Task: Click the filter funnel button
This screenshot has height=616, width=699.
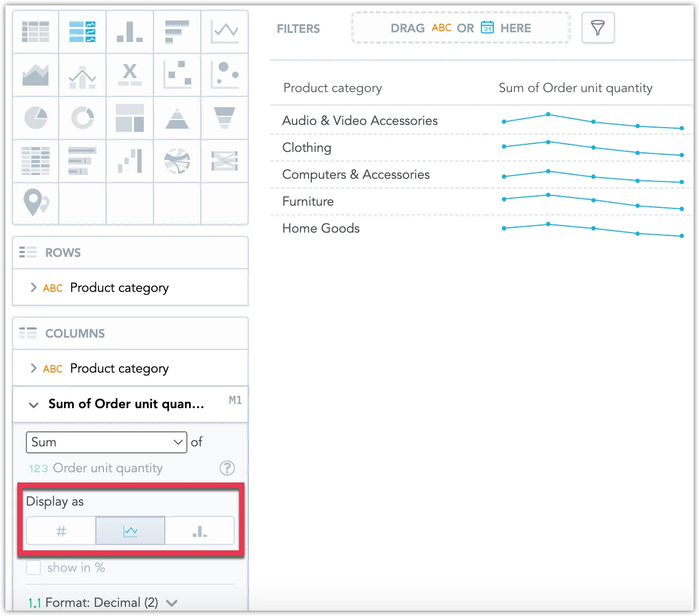Action: pyautogui.click(x=598, y=28)
